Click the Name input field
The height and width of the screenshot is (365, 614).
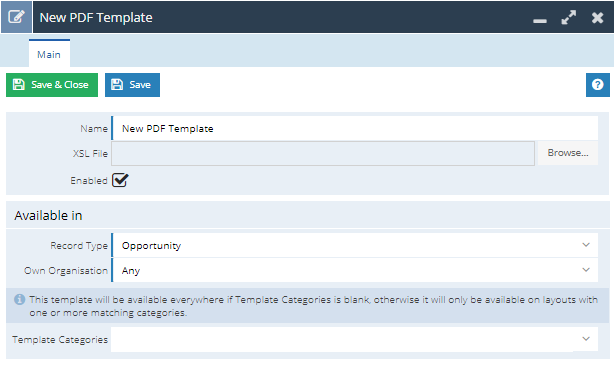pos(355,128)
